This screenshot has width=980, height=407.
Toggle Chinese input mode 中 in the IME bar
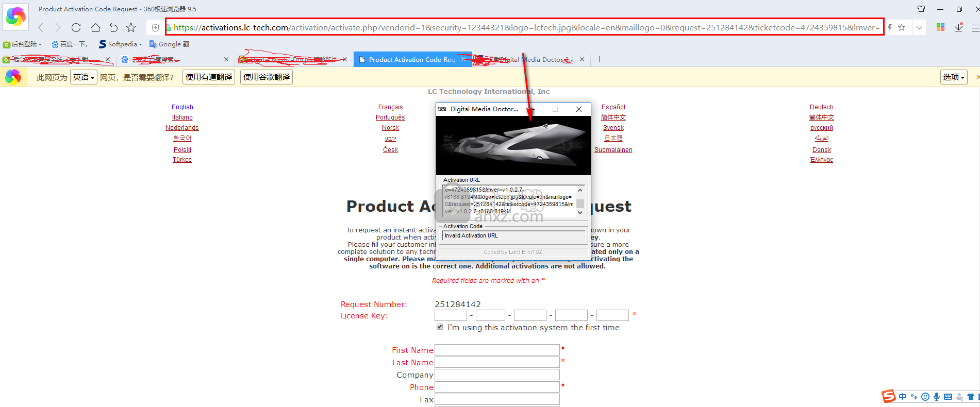pos(903,397)
